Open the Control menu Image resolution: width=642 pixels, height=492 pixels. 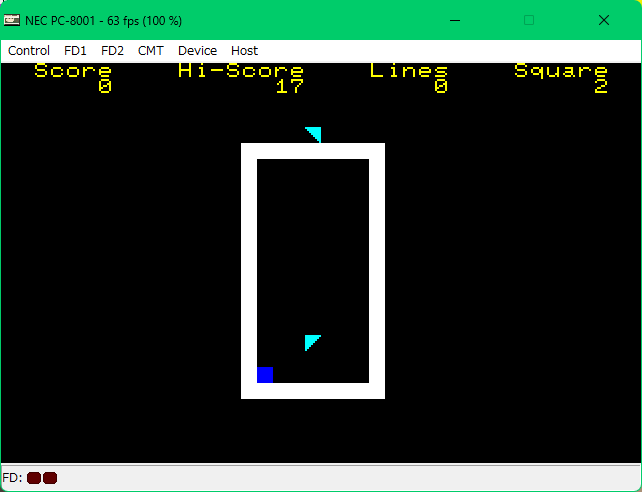tap(29, 50)
